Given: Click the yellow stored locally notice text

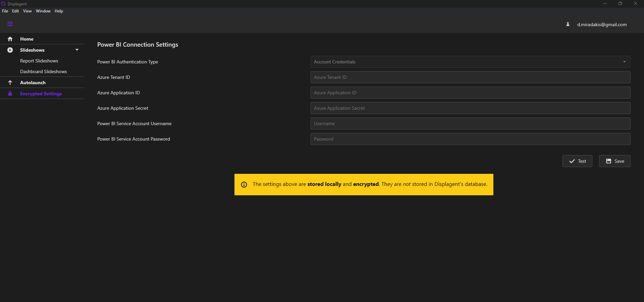Looking at the screenshot, I should [x=370, y=184].
